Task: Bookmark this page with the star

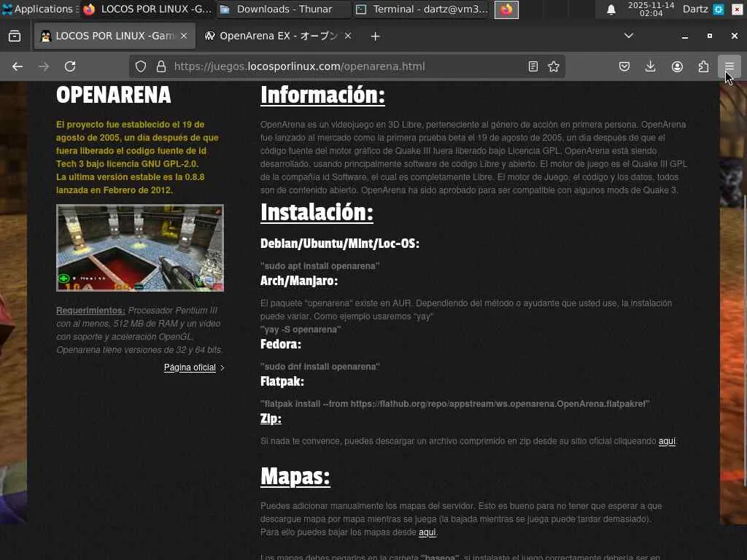Action: pos(554,66)
